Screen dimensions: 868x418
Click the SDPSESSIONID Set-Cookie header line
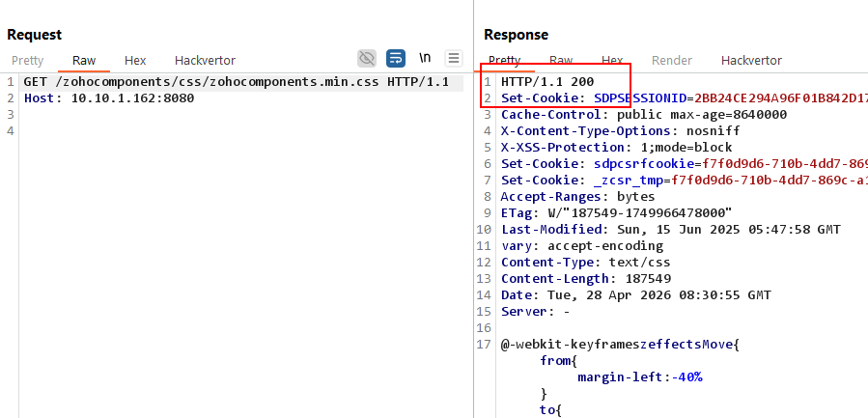[x=685, y=98]
